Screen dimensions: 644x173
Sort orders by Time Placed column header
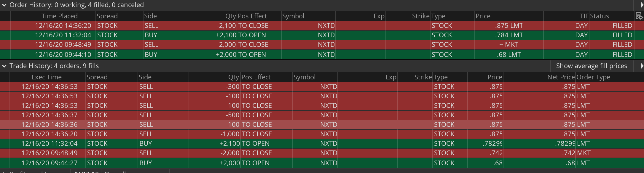tap(59, 16)
